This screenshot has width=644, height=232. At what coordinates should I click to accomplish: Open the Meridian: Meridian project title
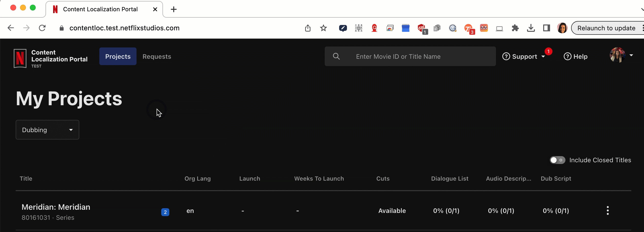56,207
